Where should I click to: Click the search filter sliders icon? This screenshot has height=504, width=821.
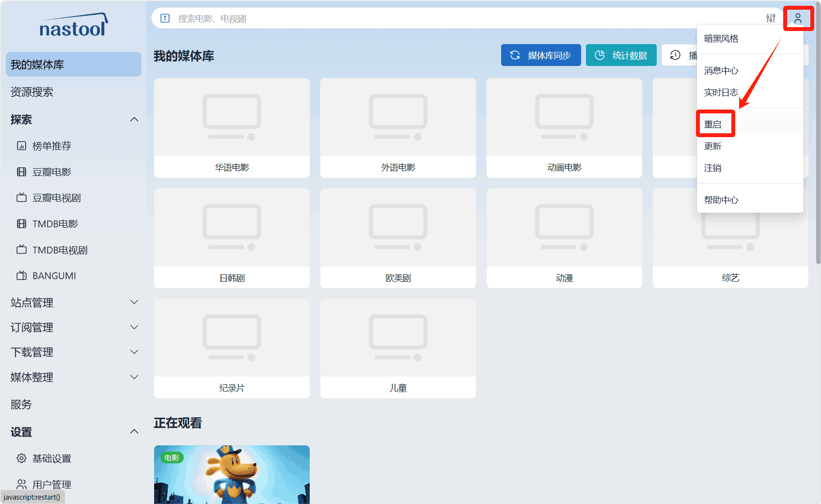pyautogui.click(x=771, y=18)
